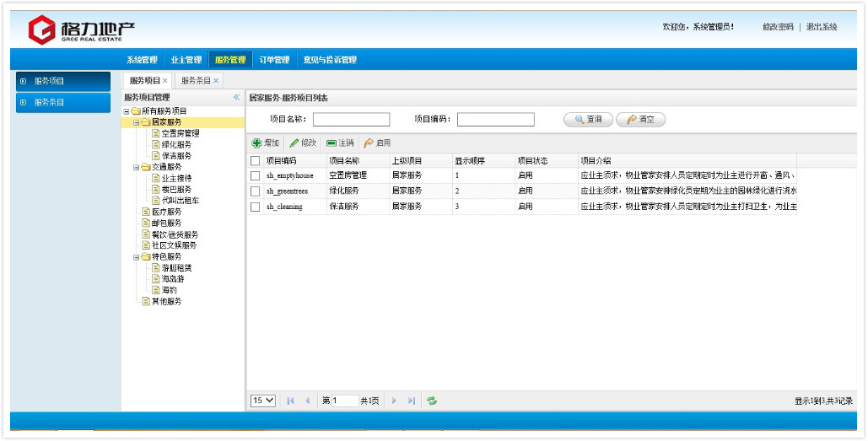Check the sh_greentrees row checkbox
868x441 pixels.
(x=255, y=191)
